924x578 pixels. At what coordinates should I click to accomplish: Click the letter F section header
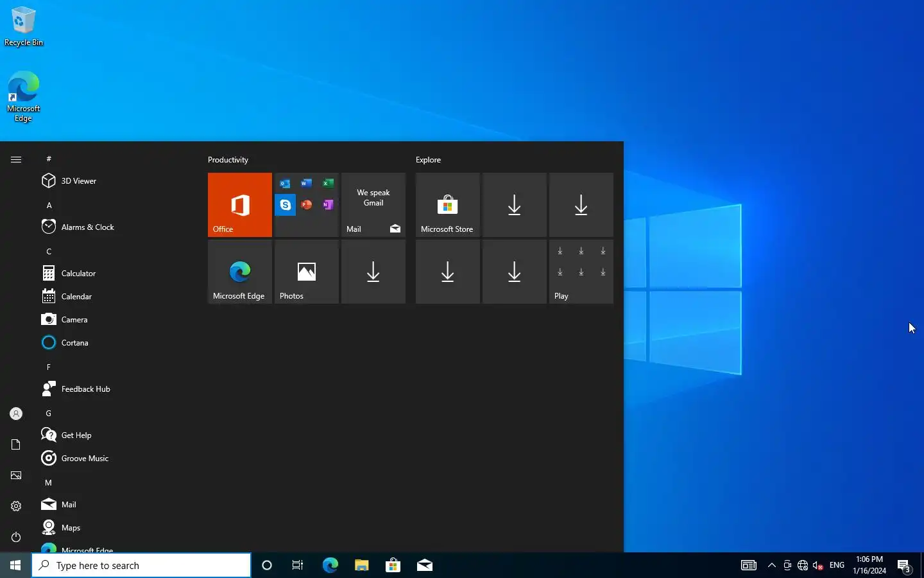49,367
